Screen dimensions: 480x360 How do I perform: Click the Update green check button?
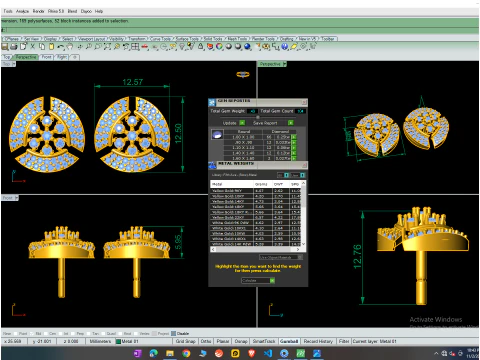coord(242,123)
